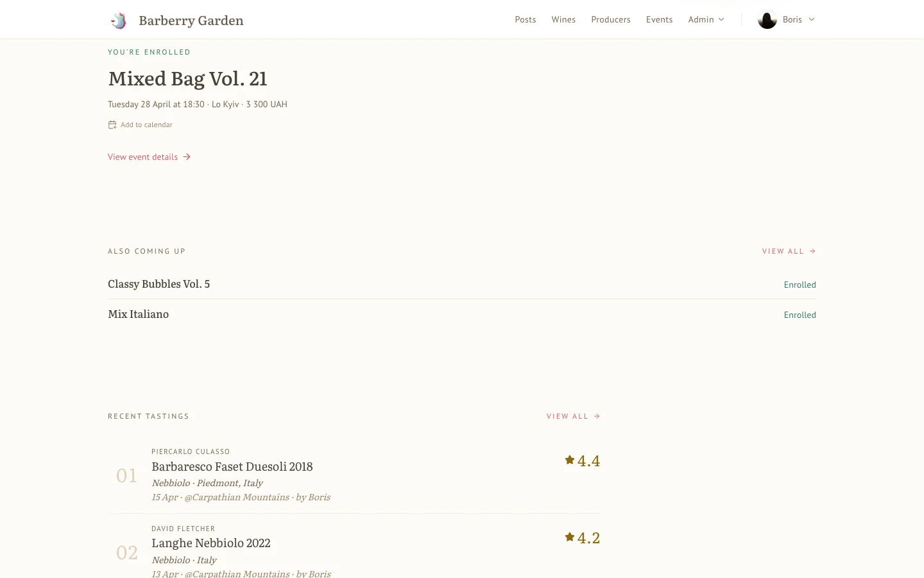Image resolution: width=924 pixels, height=578 pixels.
Task: Toggle enrollment status for Classy Bubbles Vol. 5
Action: [800, 285]
